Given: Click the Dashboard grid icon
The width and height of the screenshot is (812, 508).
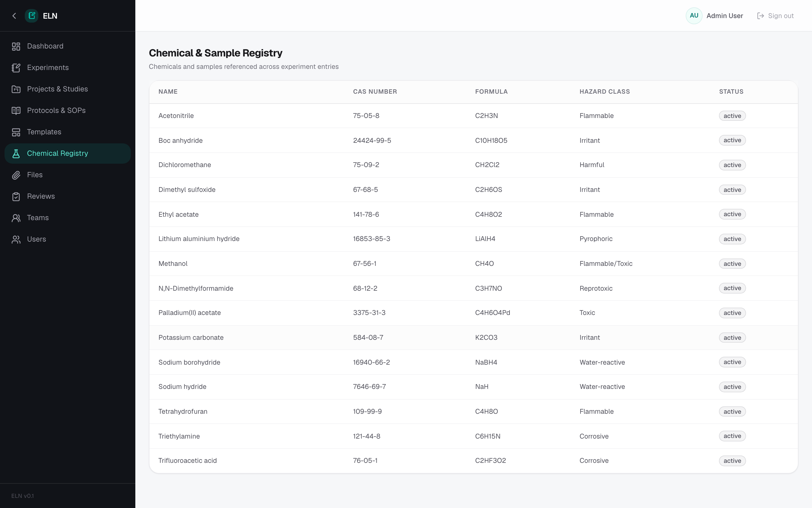Looking at the screenshot, I should [16, 46].
